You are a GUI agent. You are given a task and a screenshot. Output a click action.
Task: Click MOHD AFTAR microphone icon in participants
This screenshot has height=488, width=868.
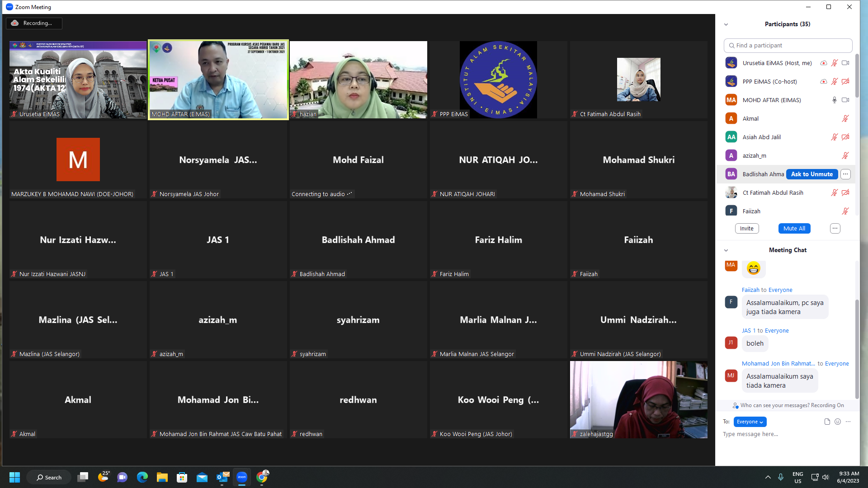(x=834, y=100)
